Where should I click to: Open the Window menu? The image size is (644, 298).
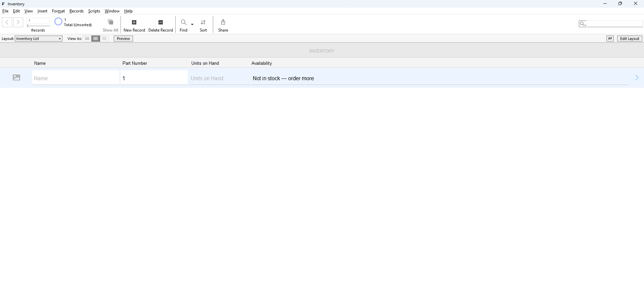click(x=112, y=11)
